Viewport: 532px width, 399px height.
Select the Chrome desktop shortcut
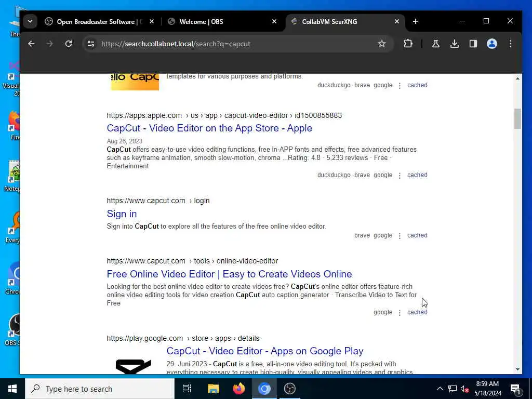point(12,278)
